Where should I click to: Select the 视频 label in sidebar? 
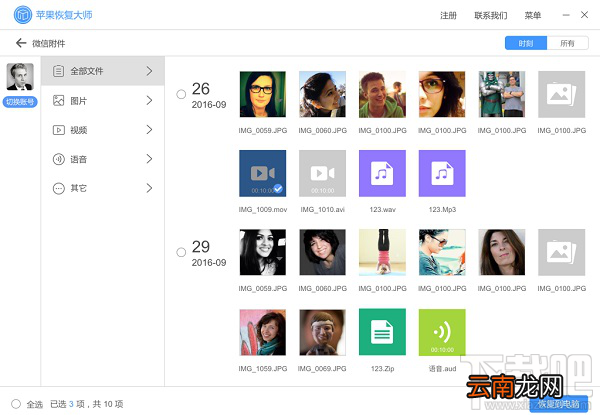(x=78, y=130)
